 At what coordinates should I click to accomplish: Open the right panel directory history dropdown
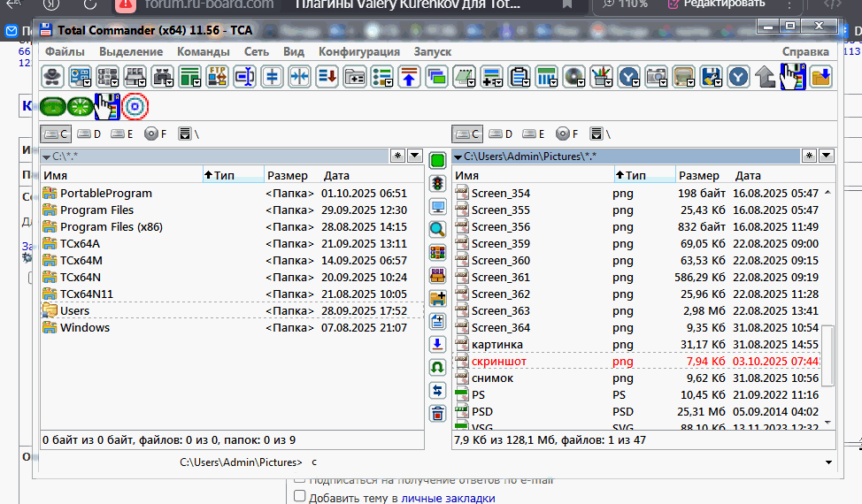827,157
